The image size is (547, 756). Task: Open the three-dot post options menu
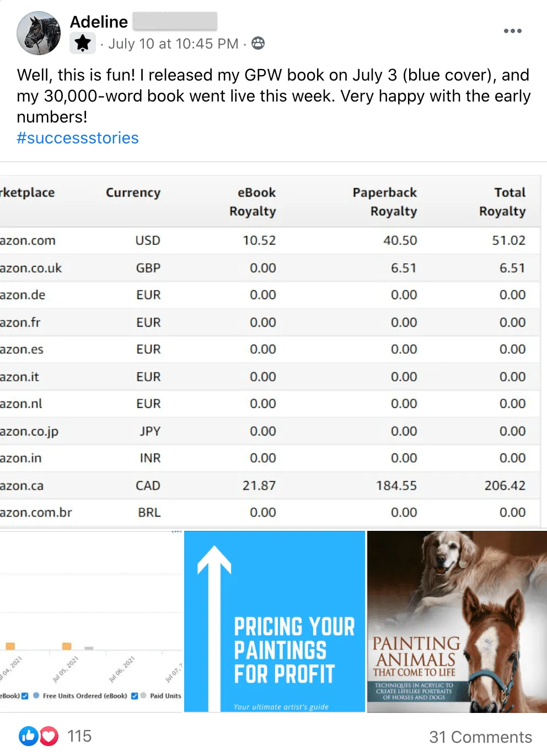point(513,31)
